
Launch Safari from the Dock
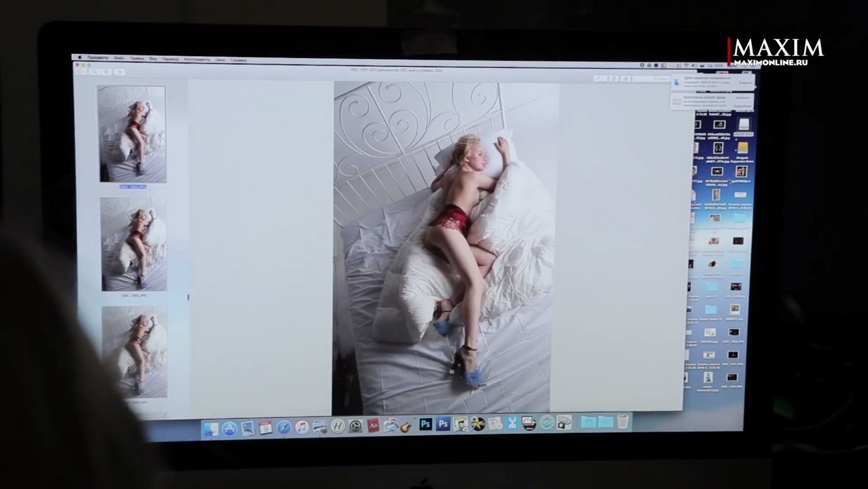click(x=283, y=427)
